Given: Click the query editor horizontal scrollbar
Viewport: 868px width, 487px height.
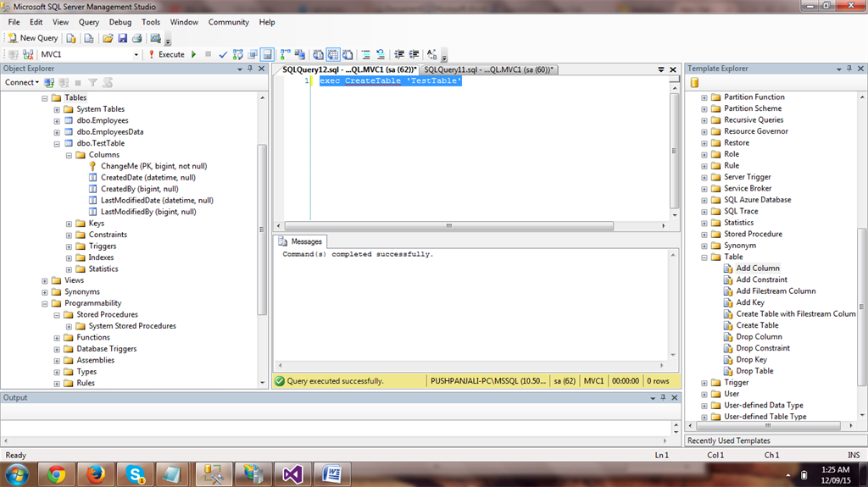Looking at the screenshot, I should pos(448,226).
